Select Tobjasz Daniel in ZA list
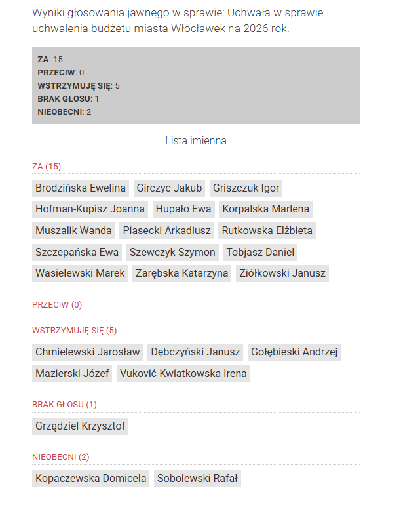This screenshot has width=420, height=505. tap(260, 252)
